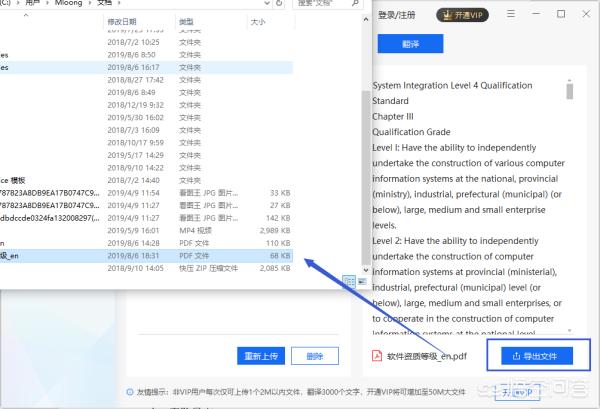Select the JPG file dated 2019/4/9 11:54
The image size is (600, 409).
pyautogui.click(x=145, y=193)
